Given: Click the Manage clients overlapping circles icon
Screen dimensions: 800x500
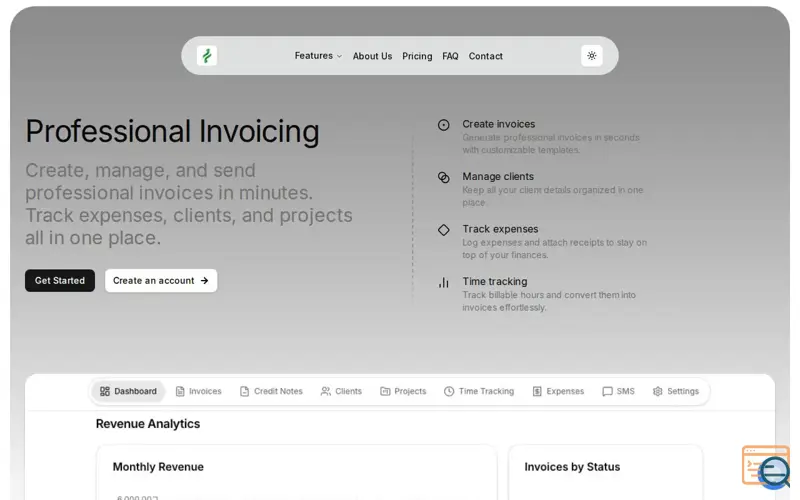Looking at the screenshot, I should tap(443, 178).
